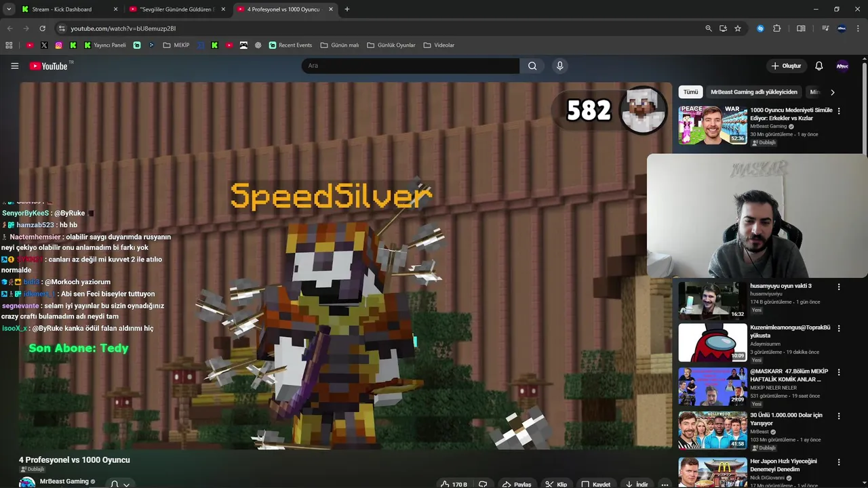Click the install app icon in the address bar
Viewport: 868px width, 488px height.
pos(723,28)
